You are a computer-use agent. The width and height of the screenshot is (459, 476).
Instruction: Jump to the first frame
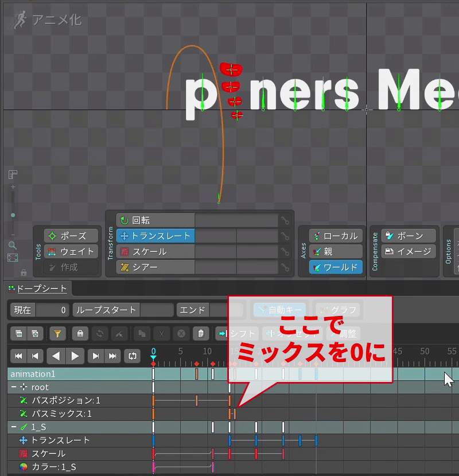coord(18,356)
